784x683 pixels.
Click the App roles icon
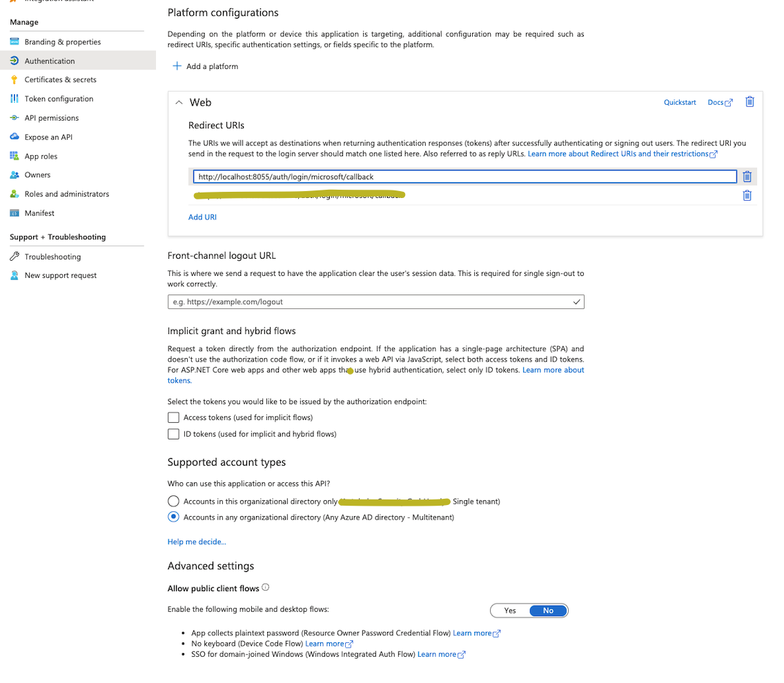(x=14, y=155)
